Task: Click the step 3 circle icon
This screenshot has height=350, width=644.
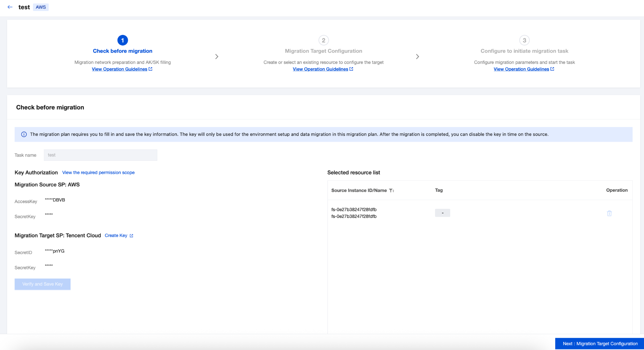Action: [524, 40]
